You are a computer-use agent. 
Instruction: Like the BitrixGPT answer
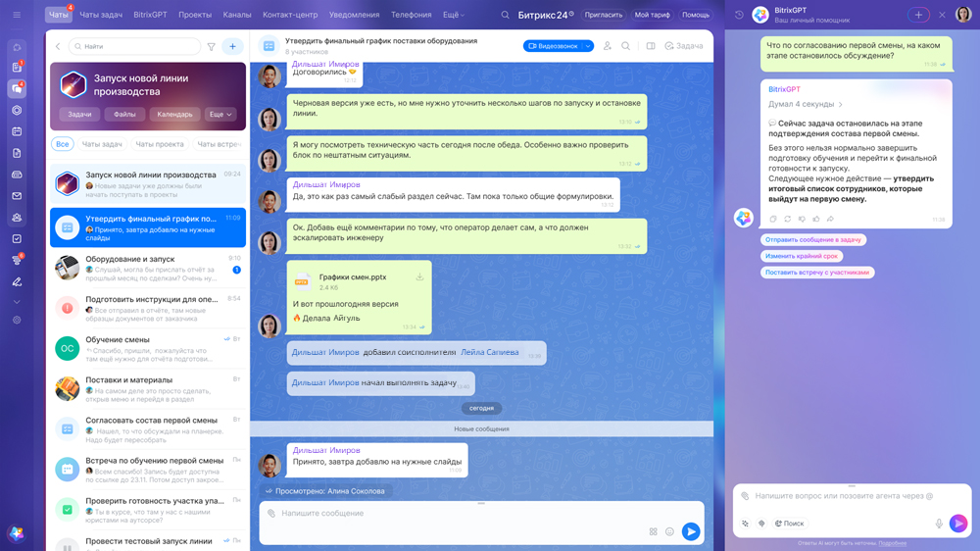[x=816, y=219]
